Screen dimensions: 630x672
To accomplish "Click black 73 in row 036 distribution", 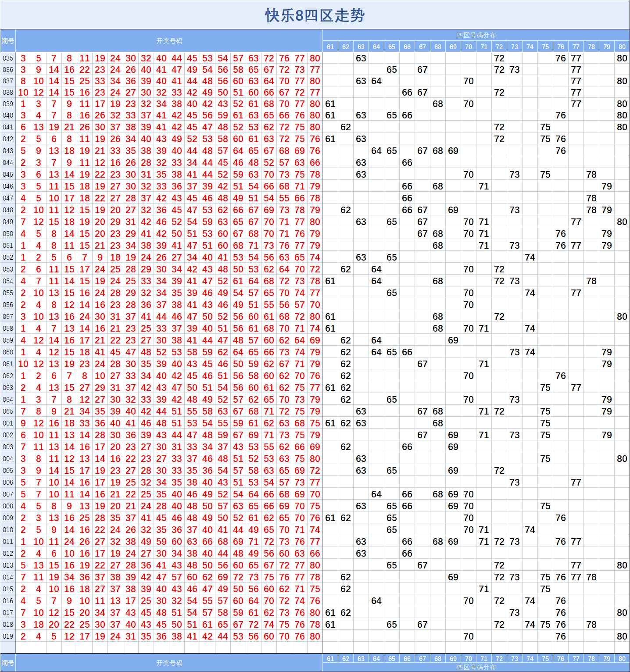I will 515,70.
